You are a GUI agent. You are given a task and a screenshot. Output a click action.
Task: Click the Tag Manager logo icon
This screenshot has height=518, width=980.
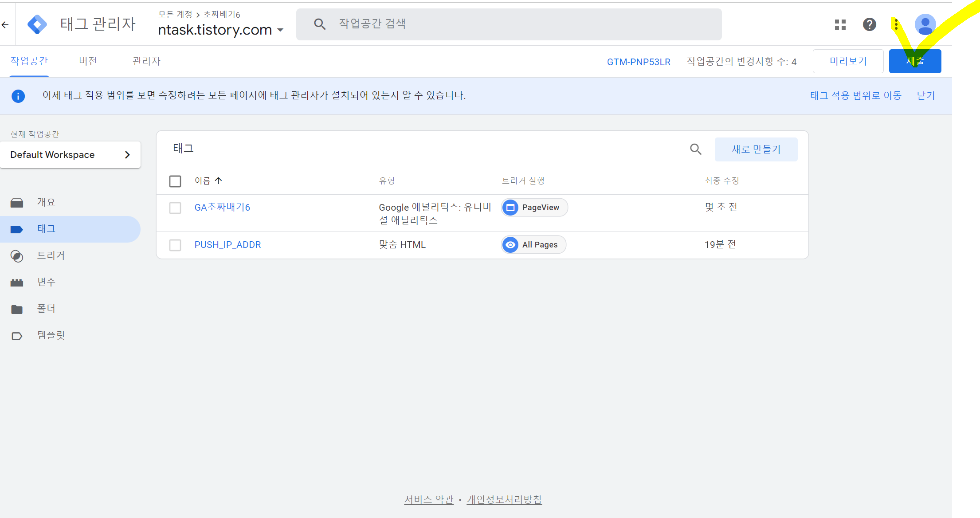pos(37,24)
